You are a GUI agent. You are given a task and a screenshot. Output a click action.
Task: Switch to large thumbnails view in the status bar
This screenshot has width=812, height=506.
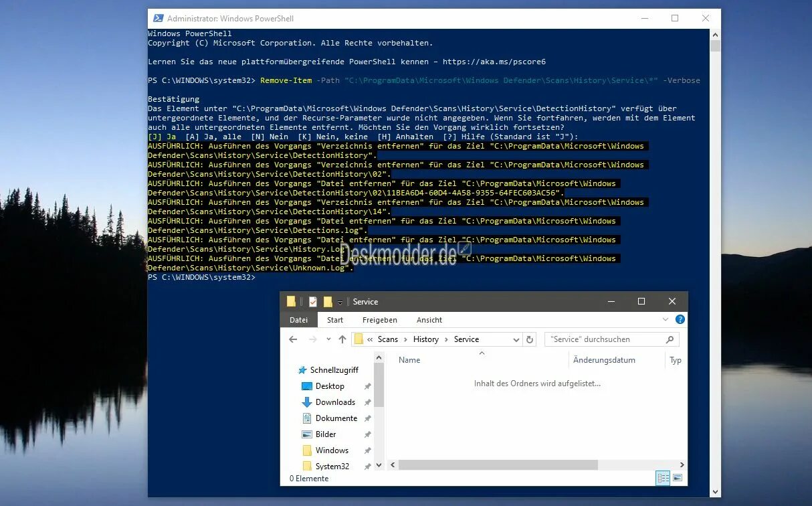678,478
